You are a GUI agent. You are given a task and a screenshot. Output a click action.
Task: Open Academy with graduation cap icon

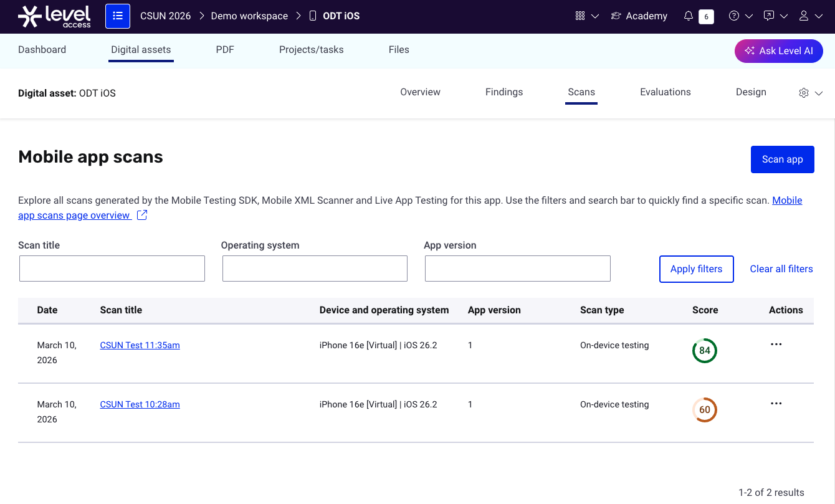pos(639,16)
